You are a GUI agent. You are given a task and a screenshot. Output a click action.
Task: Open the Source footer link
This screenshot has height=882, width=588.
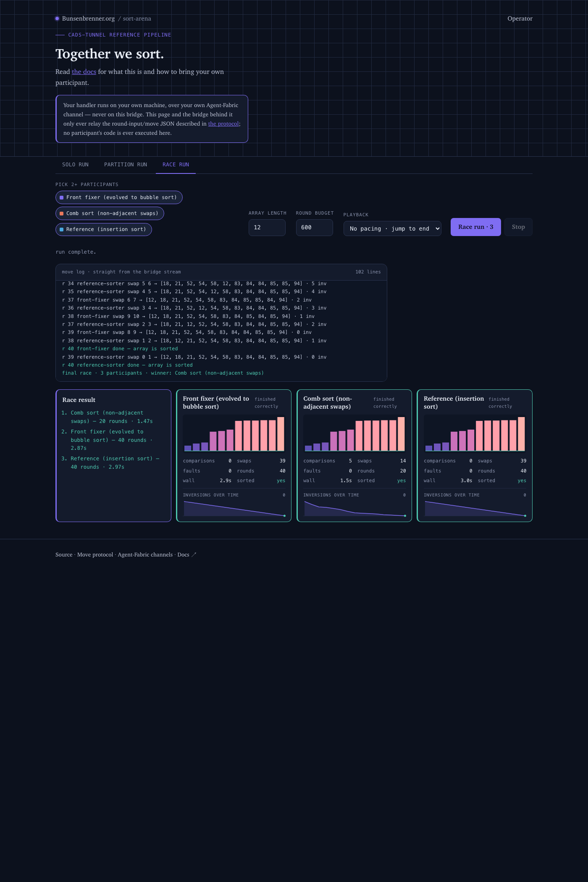(x=64, y=555)
